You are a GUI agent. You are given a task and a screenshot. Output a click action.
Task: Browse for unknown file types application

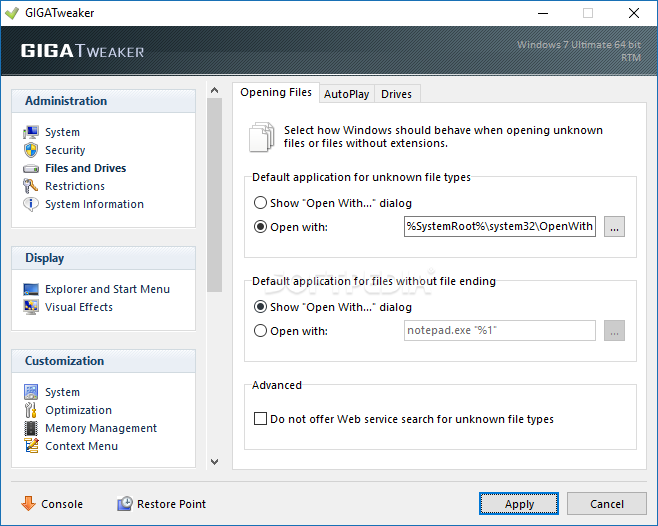click(614, 227)
